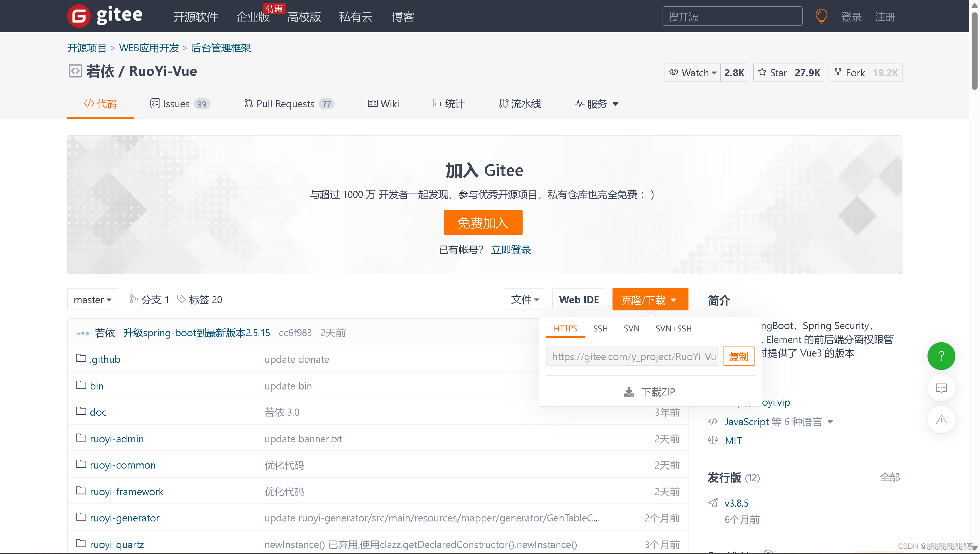This screenshot has height=554, width=980.
Task: Click the warning triangle report icon
Action: [x=941, y=420]
